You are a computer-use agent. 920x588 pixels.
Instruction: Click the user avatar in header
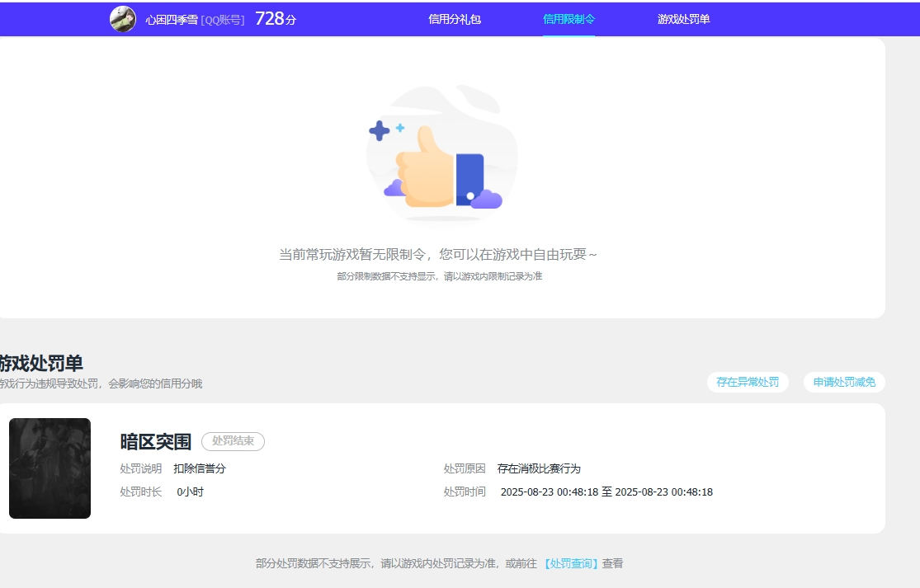pyautogui.click(x=123, y=19)
